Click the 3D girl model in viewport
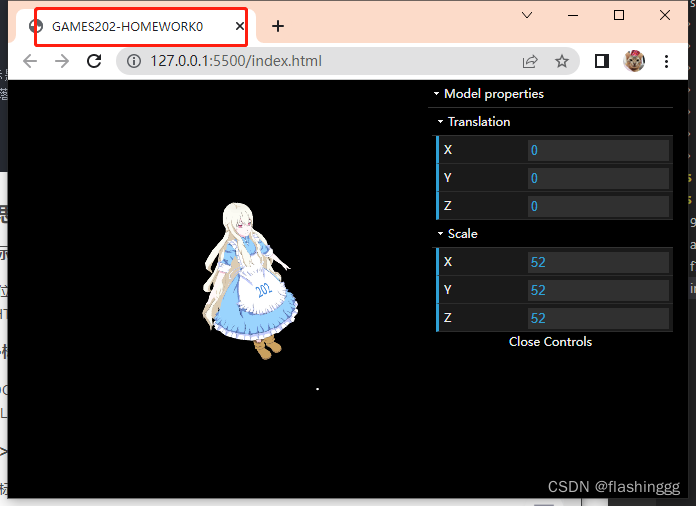Image resolution: width=696 pixels, height=506 pixels. click(x=250, y=281)
